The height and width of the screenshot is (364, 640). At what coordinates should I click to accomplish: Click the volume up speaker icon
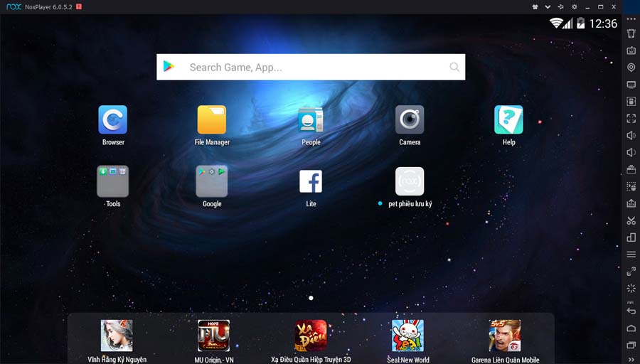point(631,135)
